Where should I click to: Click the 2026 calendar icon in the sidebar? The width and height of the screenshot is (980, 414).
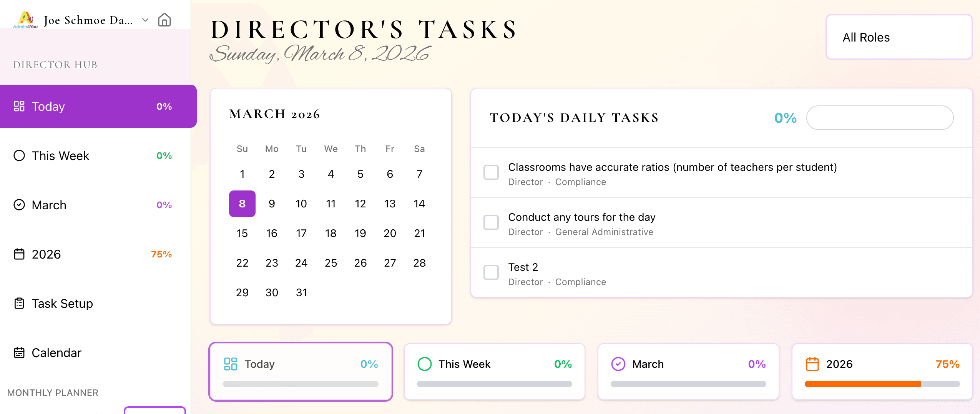(x=19, y=254)
